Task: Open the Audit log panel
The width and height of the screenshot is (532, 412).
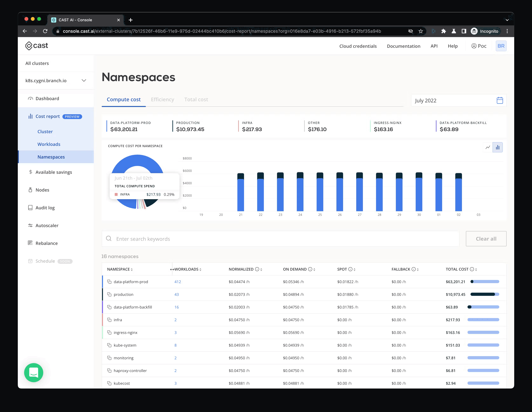Action: tap(45, 208)
